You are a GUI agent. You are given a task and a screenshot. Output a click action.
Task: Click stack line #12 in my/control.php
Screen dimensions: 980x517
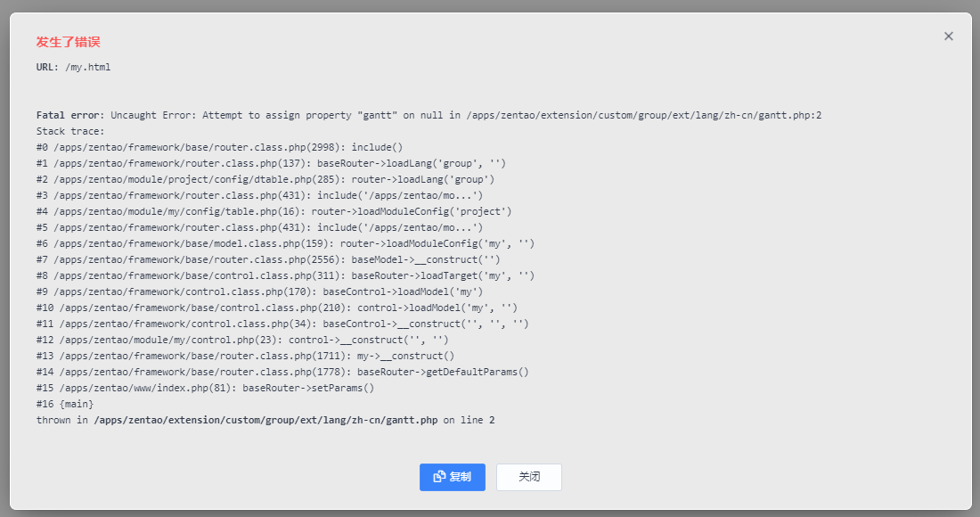point(242,340)
